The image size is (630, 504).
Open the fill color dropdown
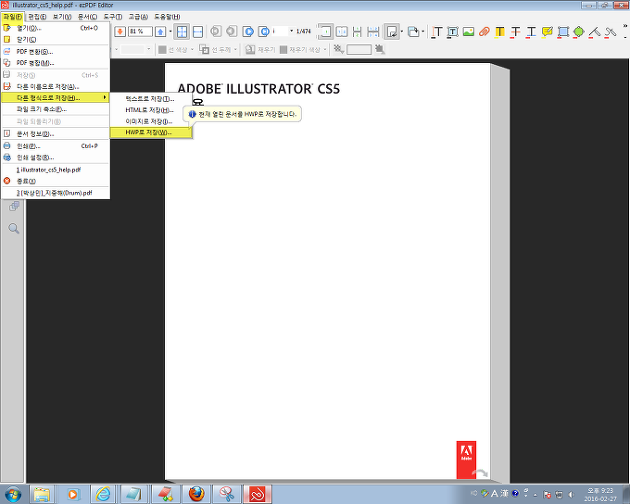(325, 49)
